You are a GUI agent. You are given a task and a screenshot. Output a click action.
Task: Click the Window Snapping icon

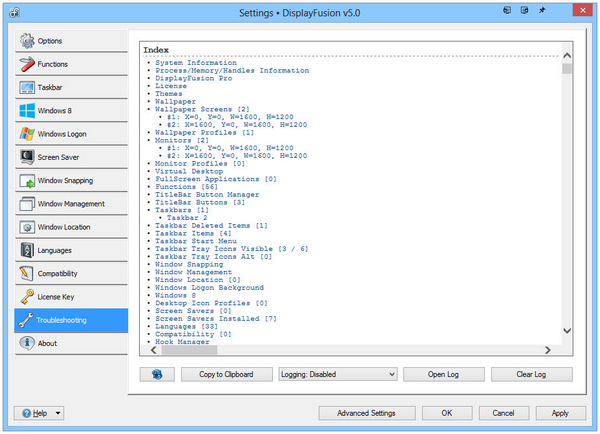[x=27, y=181]
